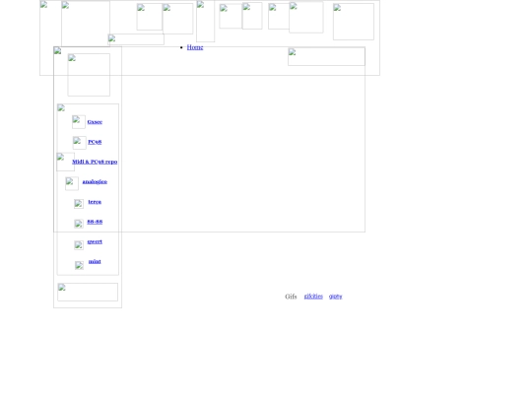
Task: Click the broken image beside analogico
Action: pos(72,183)
